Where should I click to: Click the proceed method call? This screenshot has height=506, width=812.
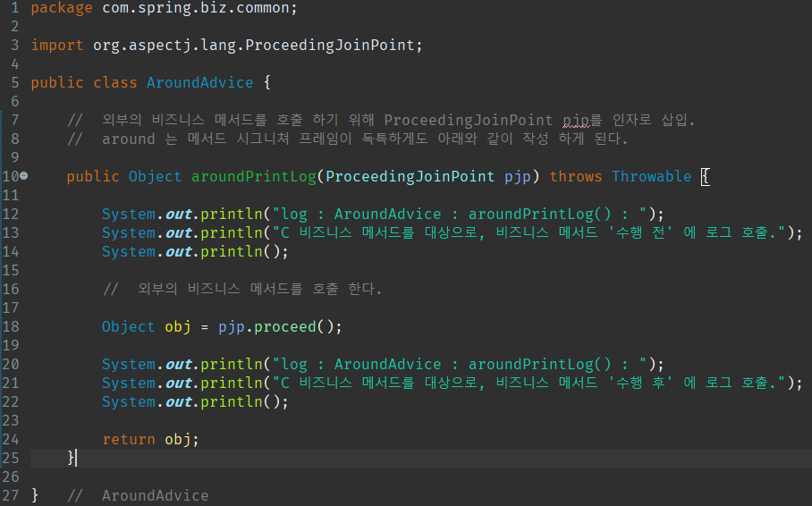(284, 327)
